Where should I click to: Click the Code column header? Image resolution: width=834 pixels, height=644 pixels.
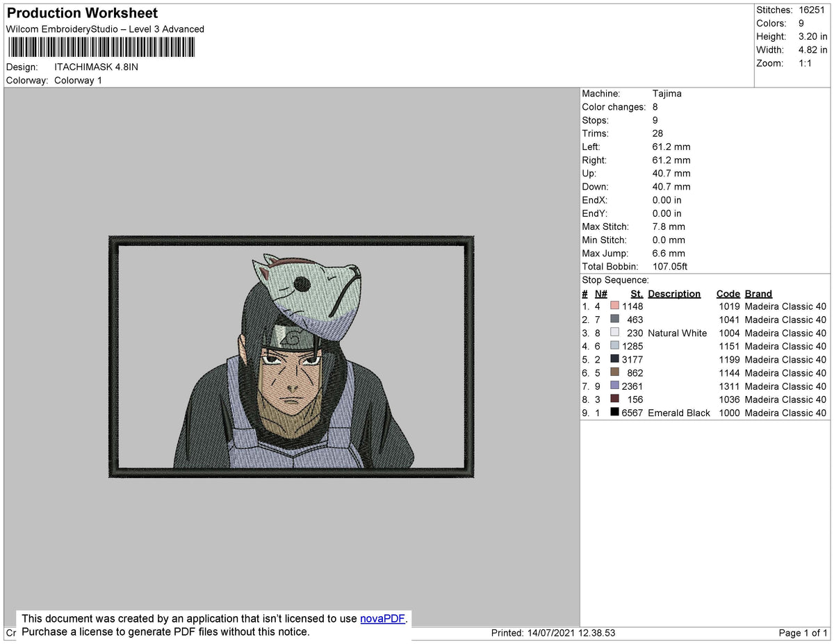[x=728, y=293]
